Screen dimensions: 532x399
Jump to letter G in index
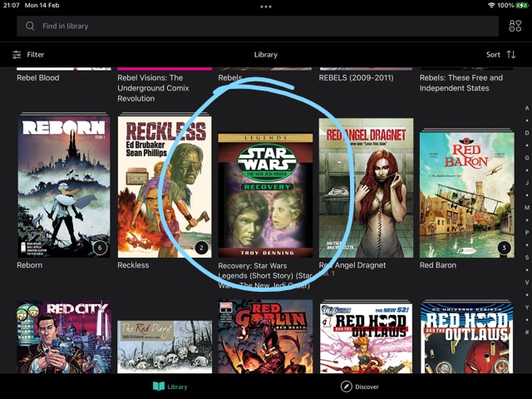[x=527, y=158]
